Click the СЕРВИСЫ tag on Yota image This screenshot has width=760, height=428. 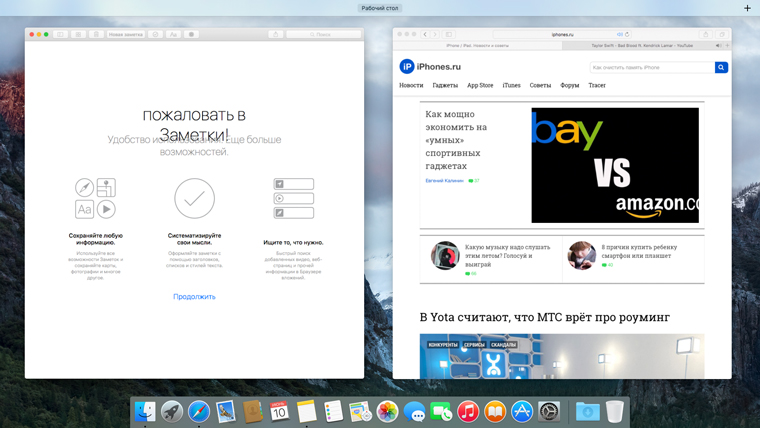coord(474,345)
